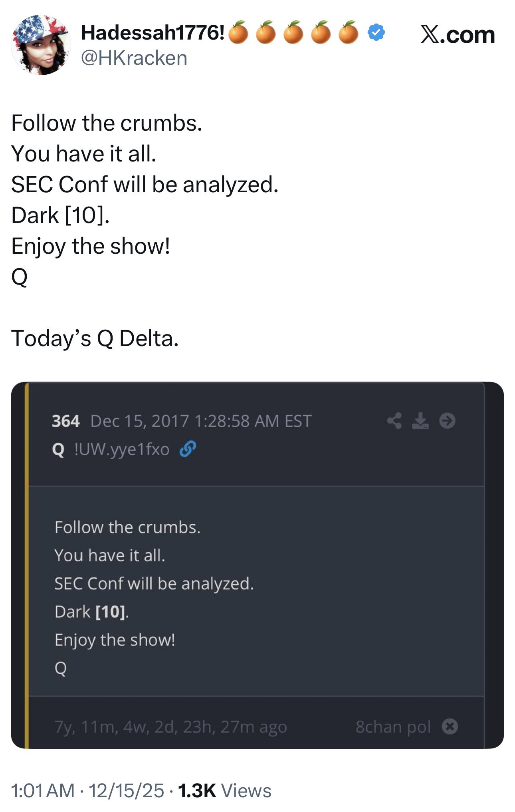
Task: Click the circled X icon beside 8chan pol
Action: click(x=450, y=726)
